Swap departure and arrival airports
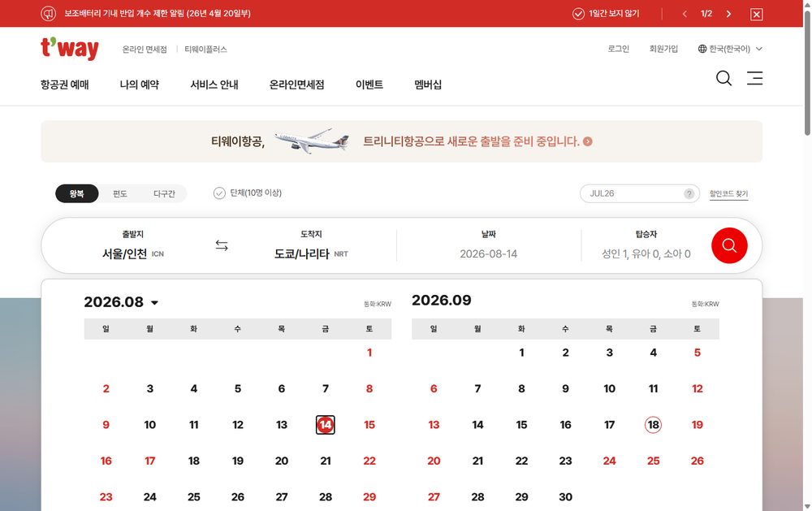Image resolution: width=812 pixels, height=511 pixels. 222,245
